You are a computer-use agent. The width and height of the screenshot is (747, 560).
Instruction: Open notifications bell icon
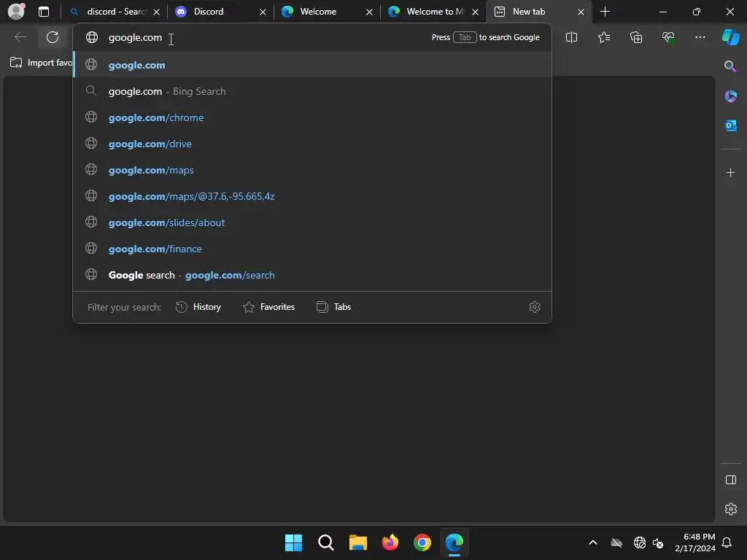(x=727, y=542)
